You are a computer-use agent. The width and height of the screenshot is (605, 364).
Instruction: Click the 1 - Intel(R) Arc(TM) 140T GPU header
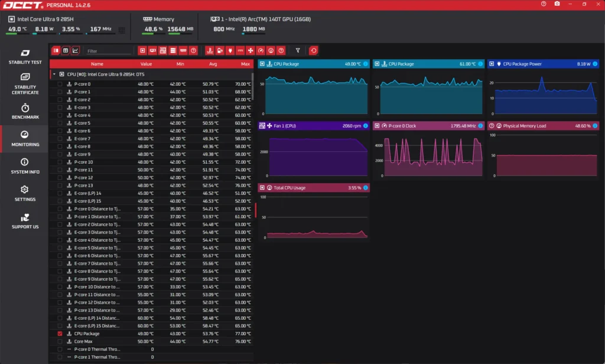[x=265, y=19]
